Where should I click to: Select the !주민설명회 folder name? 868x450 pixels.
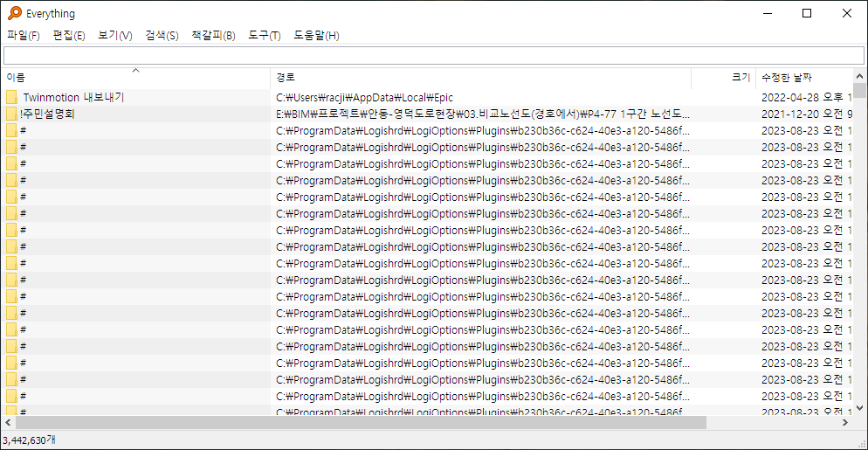click(47, 114)
